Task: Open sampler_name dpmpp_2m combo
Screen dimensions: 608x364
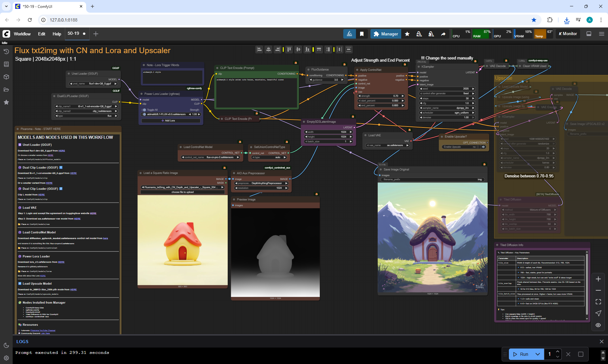Action: [447, 108]
